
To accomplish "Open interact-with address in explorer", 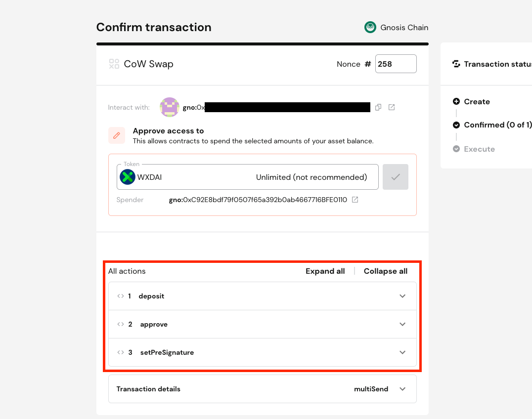I will [x=392, y=107].
